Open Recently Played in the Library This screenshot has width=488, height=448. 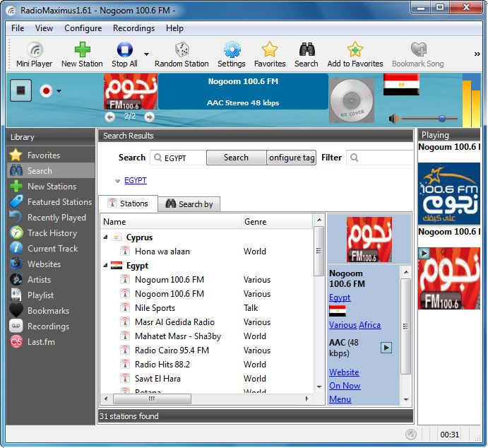pyautogui.click(x=51, y=218)
